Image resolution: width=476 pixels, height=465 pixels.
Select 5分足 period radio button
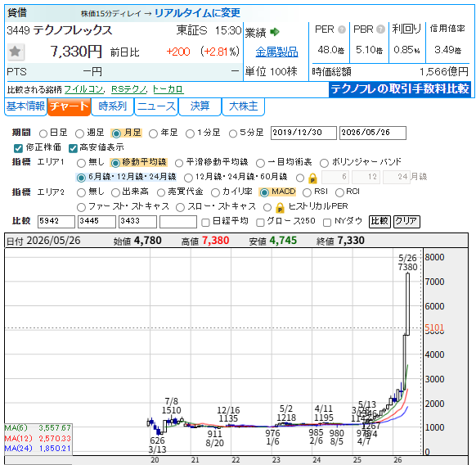[233, 133]
